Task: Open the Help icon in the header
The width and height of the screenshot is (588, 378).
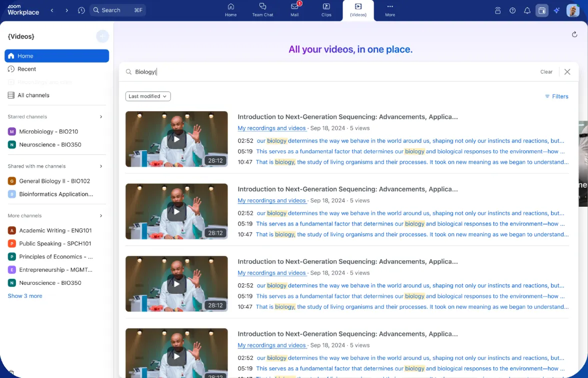Action: click(512, 10)
